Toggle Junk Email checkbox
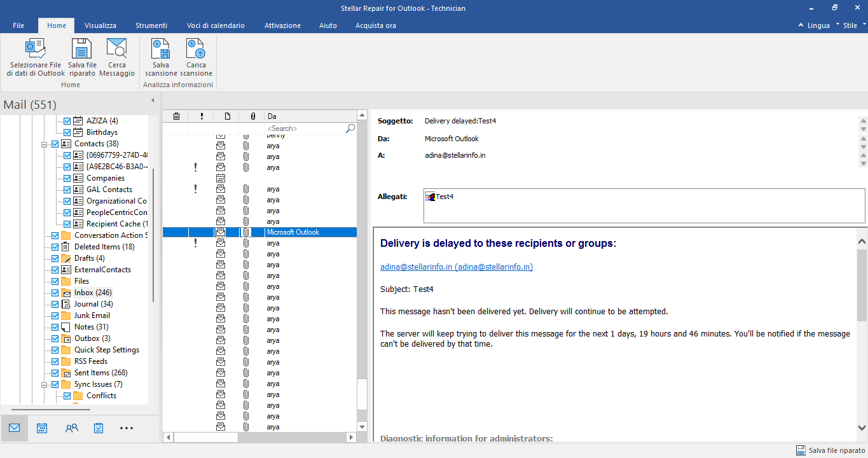This screenshot has height=458, width=868. tap(55, 316)
